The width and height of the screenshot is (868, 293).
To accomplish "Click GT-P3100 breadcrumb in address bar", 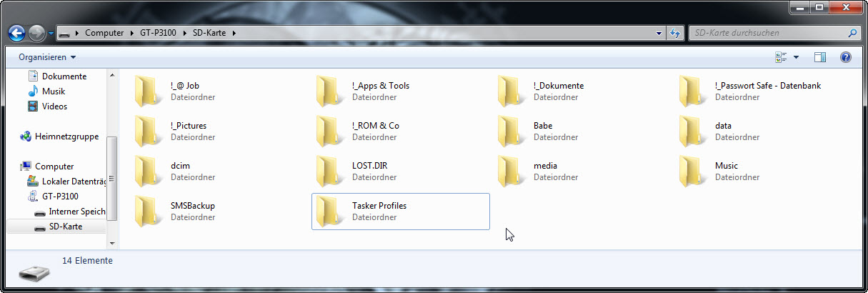I will [x=158, y=33].
